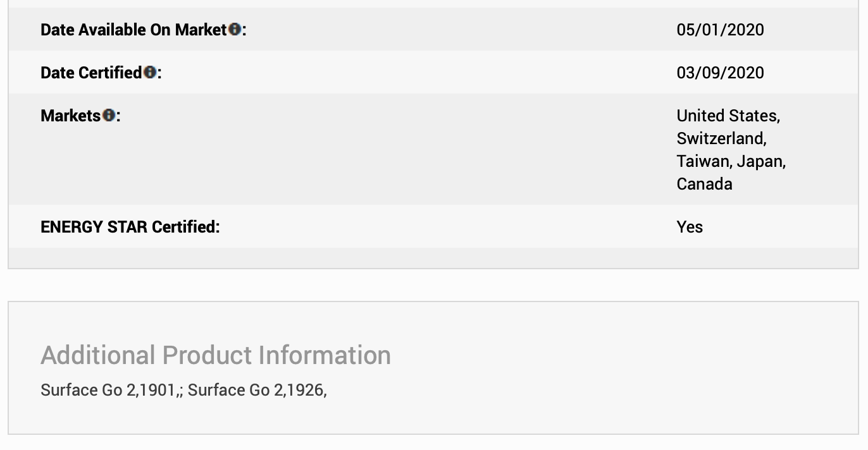Select the ENERGY STAR Certified label
868x450 pixels.
coord(130,227)
